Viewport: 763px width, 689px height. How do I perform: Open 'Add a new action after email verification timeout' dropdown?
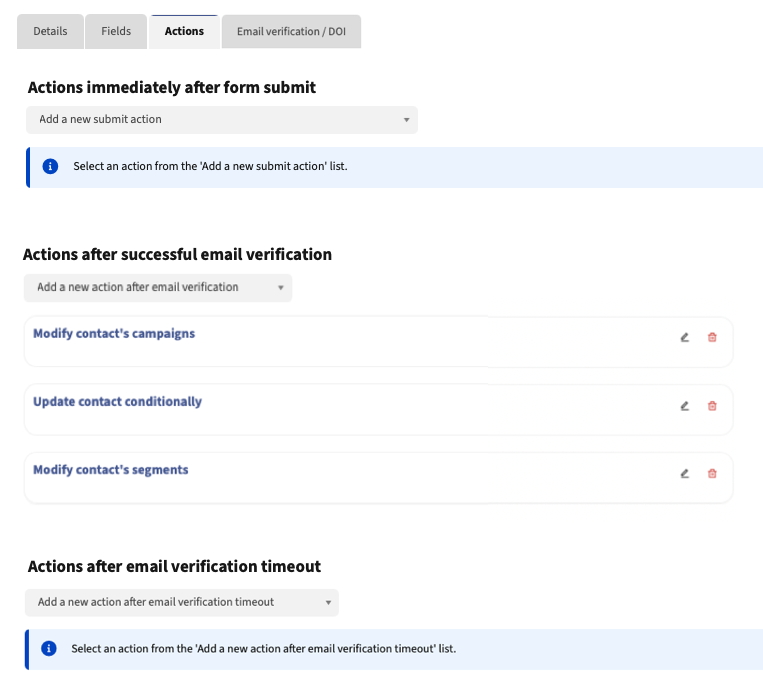tap(181, 602)
